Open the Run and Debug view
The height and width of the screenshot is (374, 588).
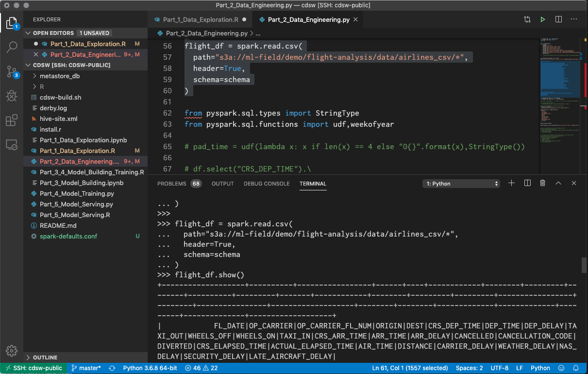(x=12, y=96)
